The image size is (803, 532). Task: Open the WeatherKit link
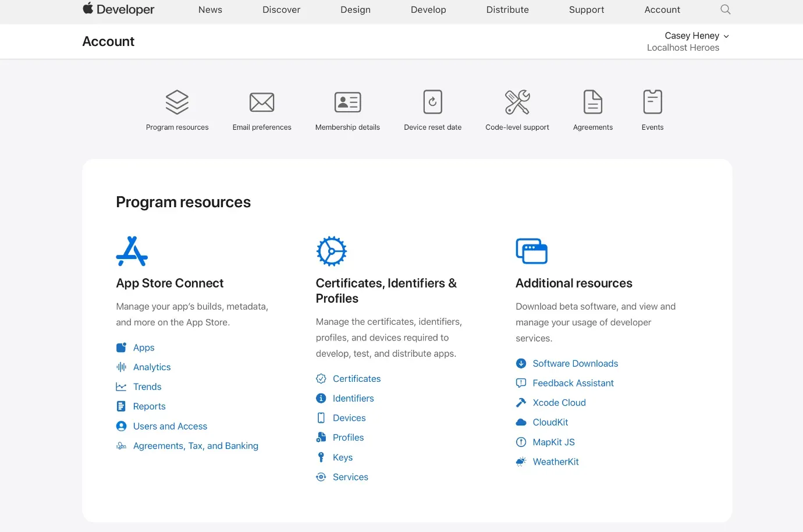tap(556, 462)
